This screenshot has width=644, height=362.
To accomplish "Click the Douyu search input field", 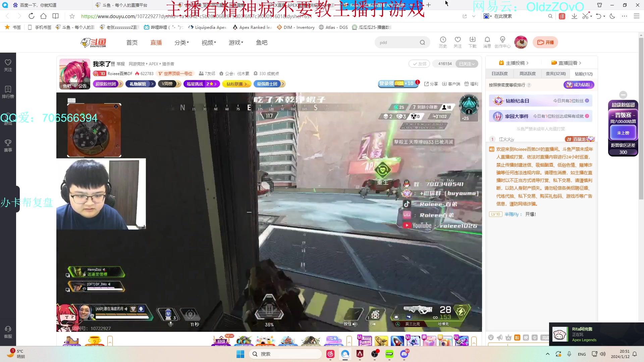I will [x=397, y=43].
